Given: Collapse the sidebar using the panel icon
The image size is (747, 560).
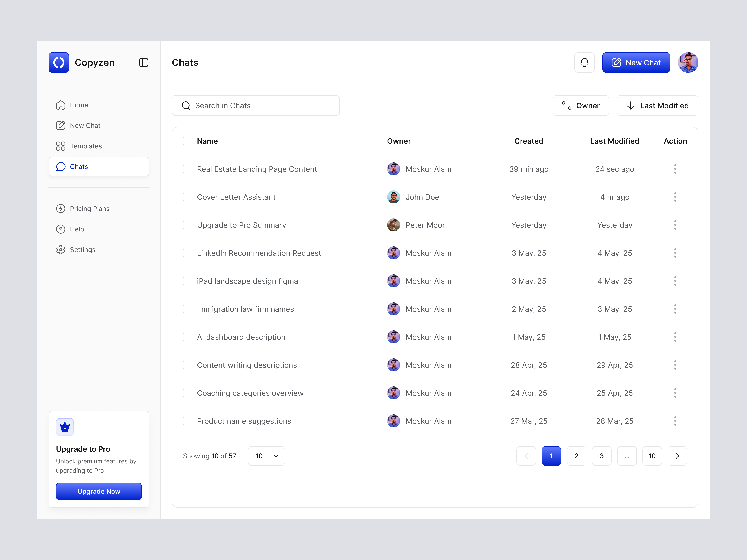Looking at the screenshot, I should click(143, 62).
